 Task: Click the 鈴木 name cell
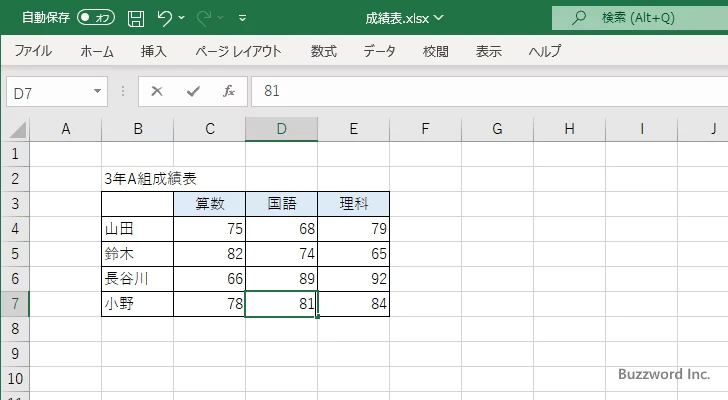[137, 254]
